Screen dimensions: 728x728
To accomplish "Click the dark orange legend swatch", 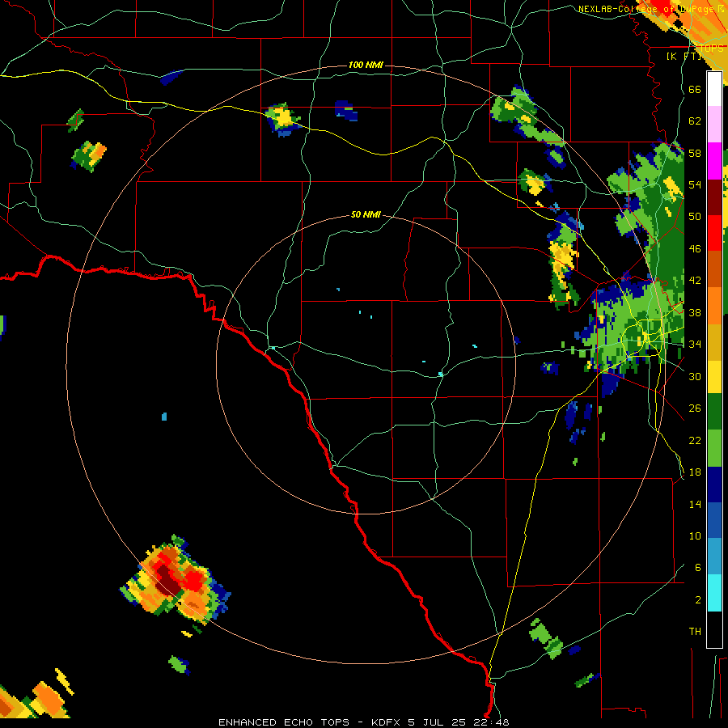I will click(x=714, y=269).
